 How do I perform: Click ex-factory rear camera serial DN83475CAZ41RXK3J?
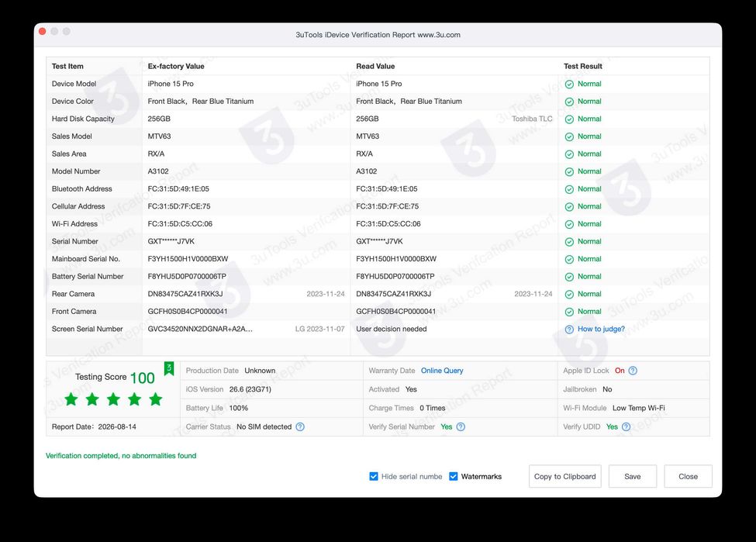(185, 294)
